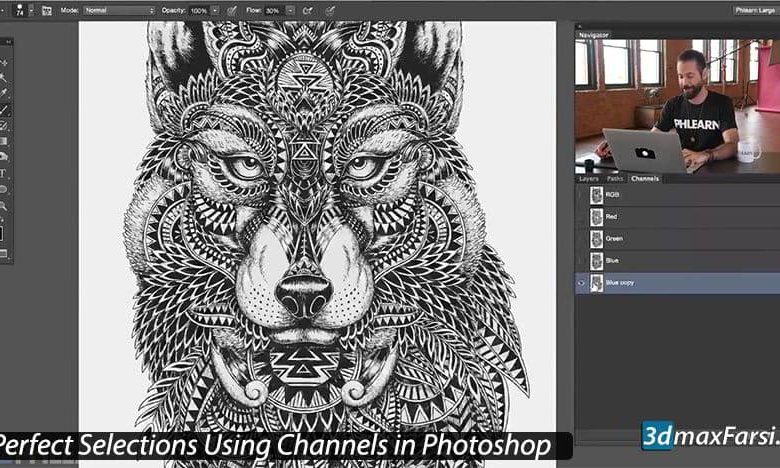Click the Opacity 100% value field
This screenshot has width=780, height=468.
[x=199, y=10]
